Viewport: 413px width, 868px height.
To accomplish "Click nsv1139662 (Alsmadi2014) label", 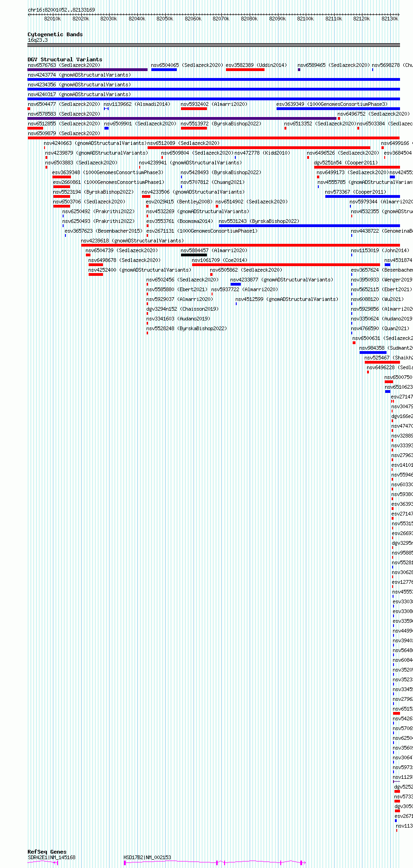I will point(137,104).
